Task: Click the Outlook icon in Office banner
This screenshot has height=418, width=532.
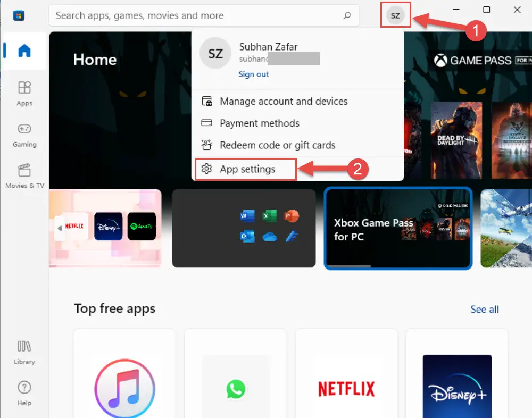Action: click(247, 236)
